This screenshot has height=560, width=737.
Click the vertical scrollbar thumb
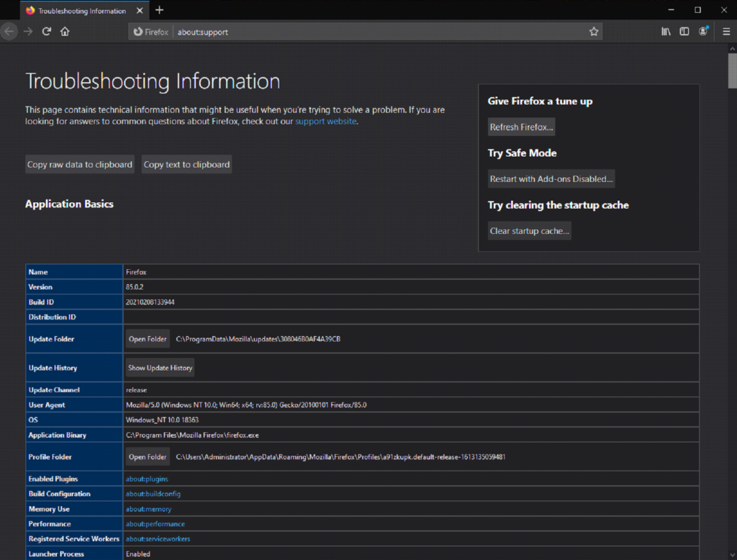click(x=732, y=71)
